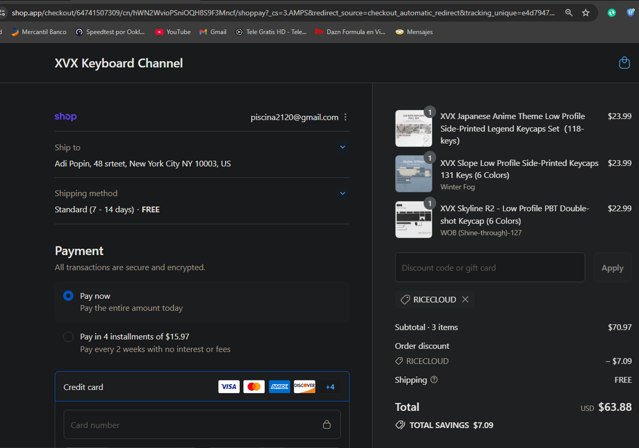This screenshot has width=639, height=448.
Task: Open the blue shield extension icon
Action: [x=631, y=12]
